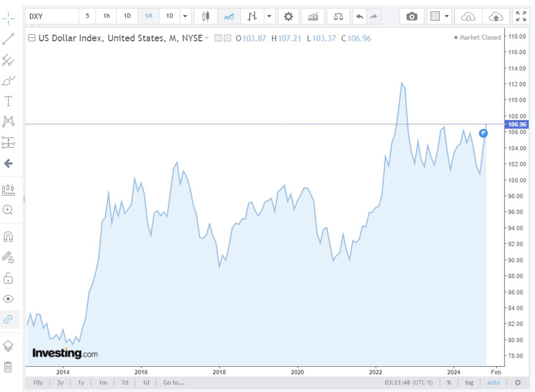Open the dropdown next to grey square

pos(447,16)
